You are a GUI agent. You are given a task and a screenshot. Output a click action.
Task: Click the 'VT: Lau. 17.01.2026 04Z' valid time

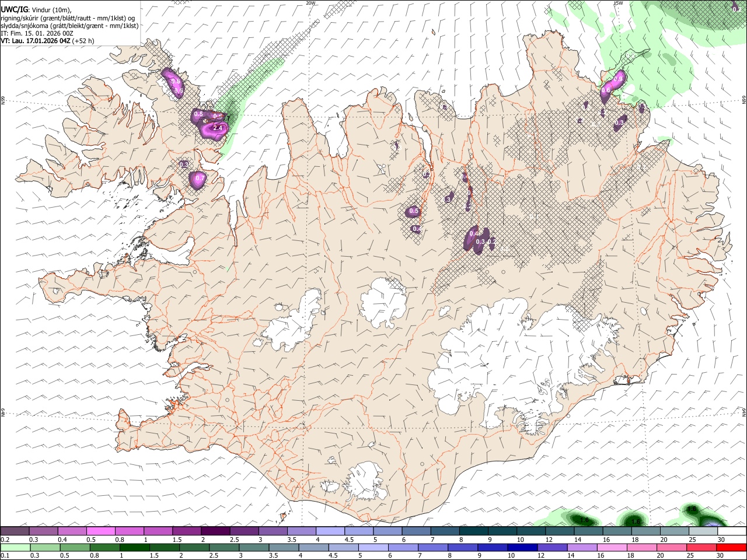tap(36, 41)
